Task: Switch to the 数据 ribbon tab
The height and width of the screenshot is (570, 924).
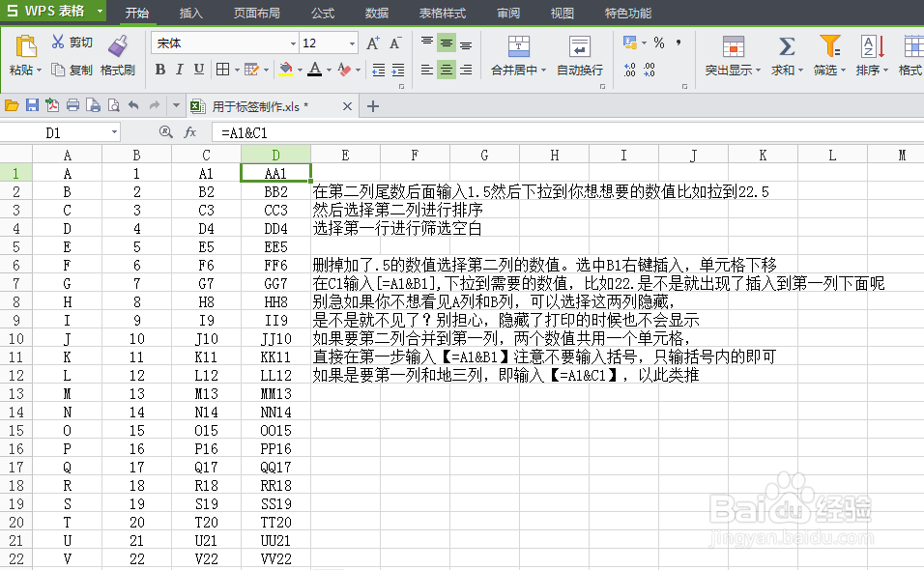Action: coord(376,14)
